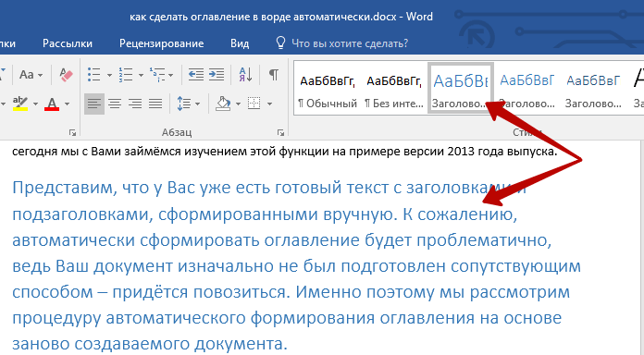Click the line 'сегодня мы с Вами займёмся'

click(285, 152)
